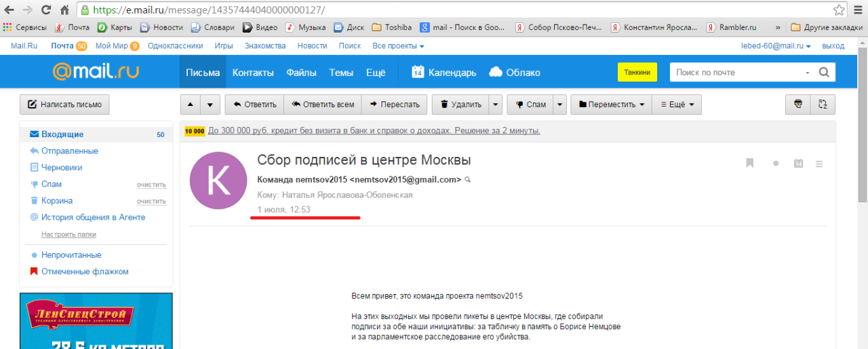Open the toolbar Ещё dropdown
The width and height of the screenshot is (868, 349).
[677, 105]
